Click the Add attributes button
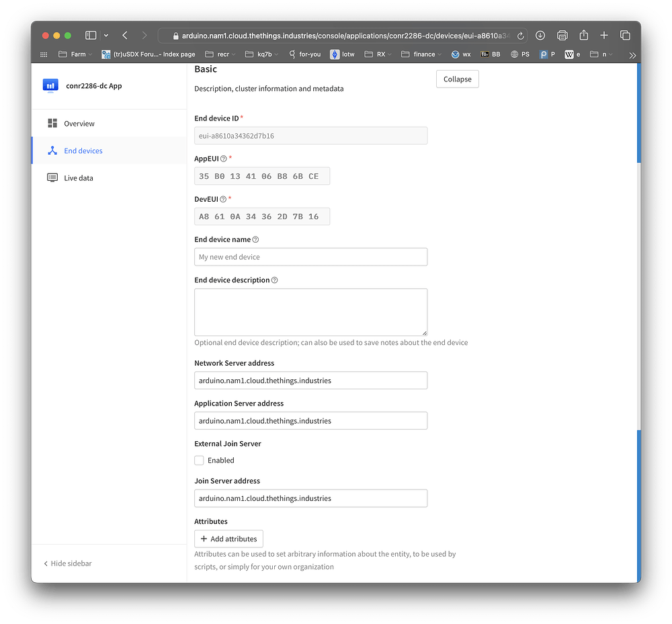Viewport: 672px width, 624px height. (x=229, y=539)
